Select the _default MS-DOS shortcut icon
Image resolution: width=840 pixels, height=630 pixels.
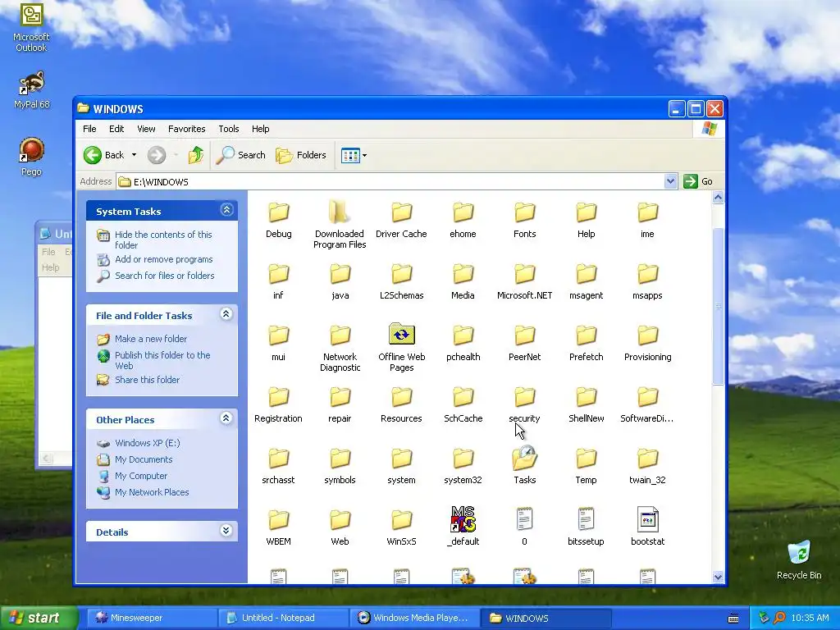463,519
